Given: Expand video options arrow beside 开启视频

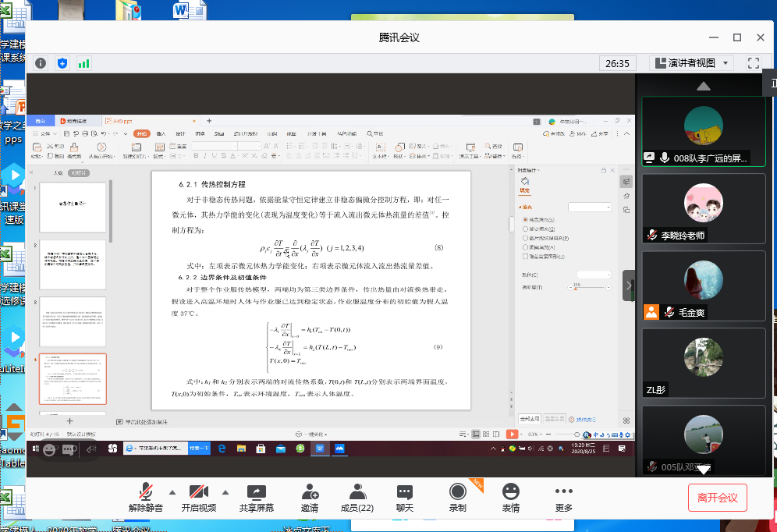Looking at the screenshot, I should tap(225, 491).
